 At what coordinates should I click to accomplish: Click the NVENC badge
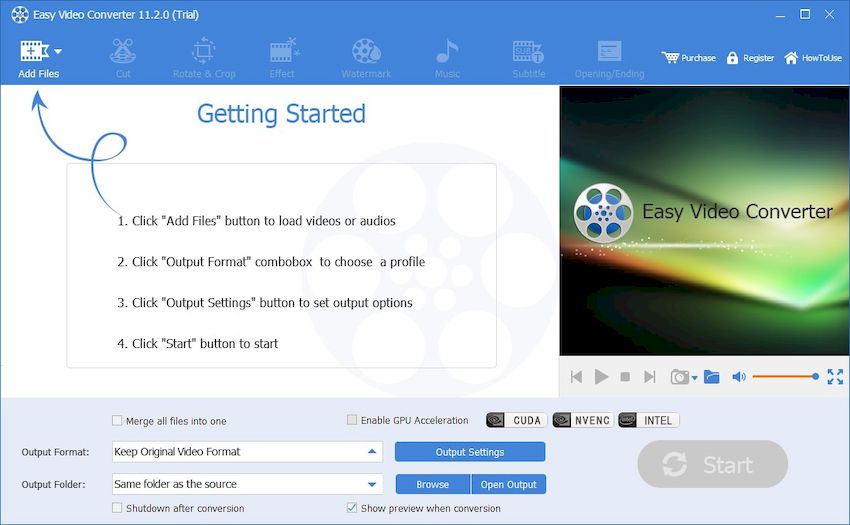pos(583,420)
